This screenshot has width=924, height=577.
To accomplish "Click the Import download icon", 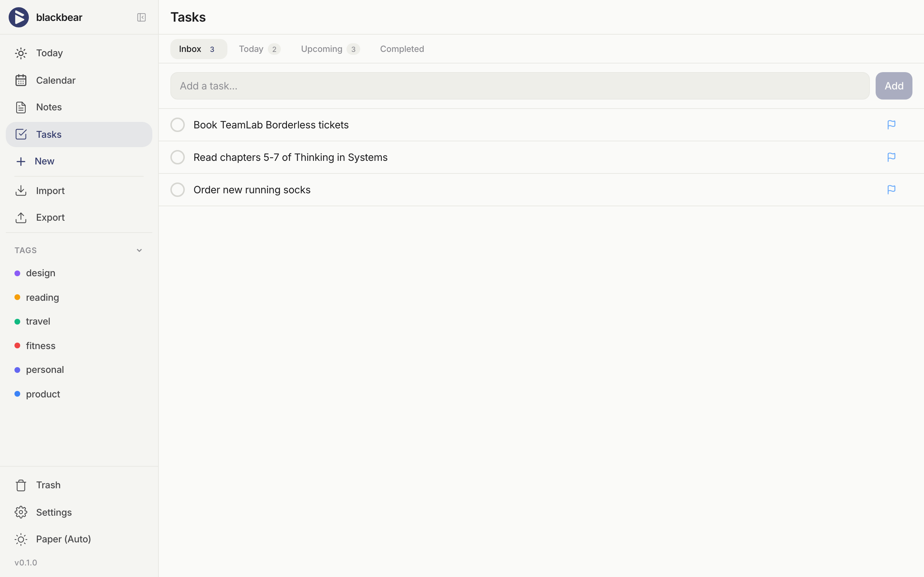I will (21, 190).
